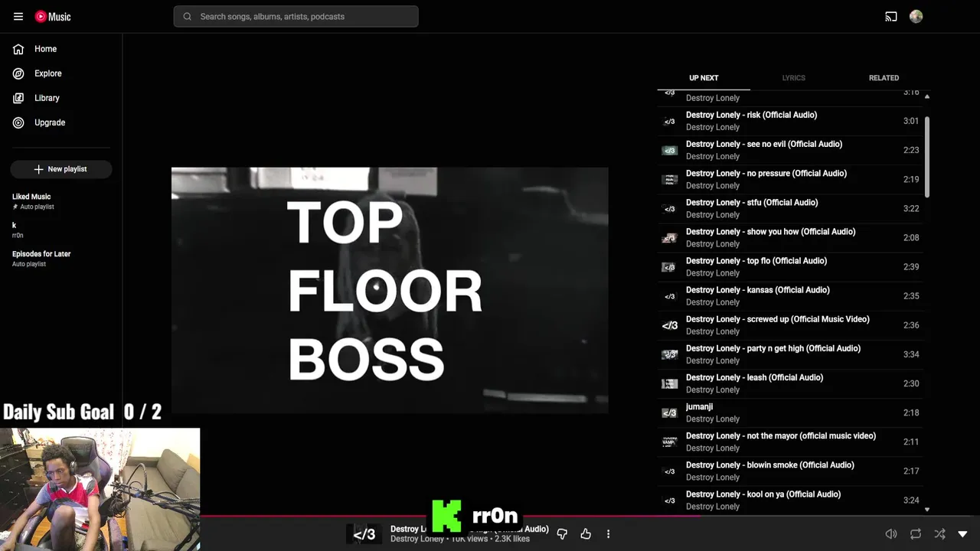
Task: Click now playing album art thumbnail
Action: point(364,533)
